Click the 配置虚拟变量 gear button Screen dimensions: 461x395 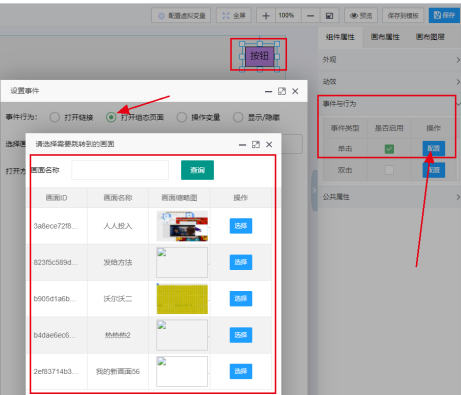pyautogui.click(x=181, y=16)
